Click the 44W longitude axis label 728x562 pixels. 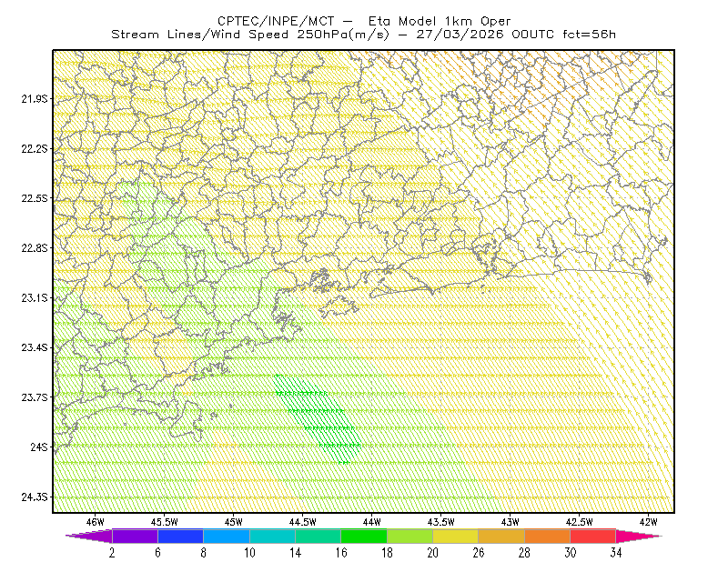[372, 522]
